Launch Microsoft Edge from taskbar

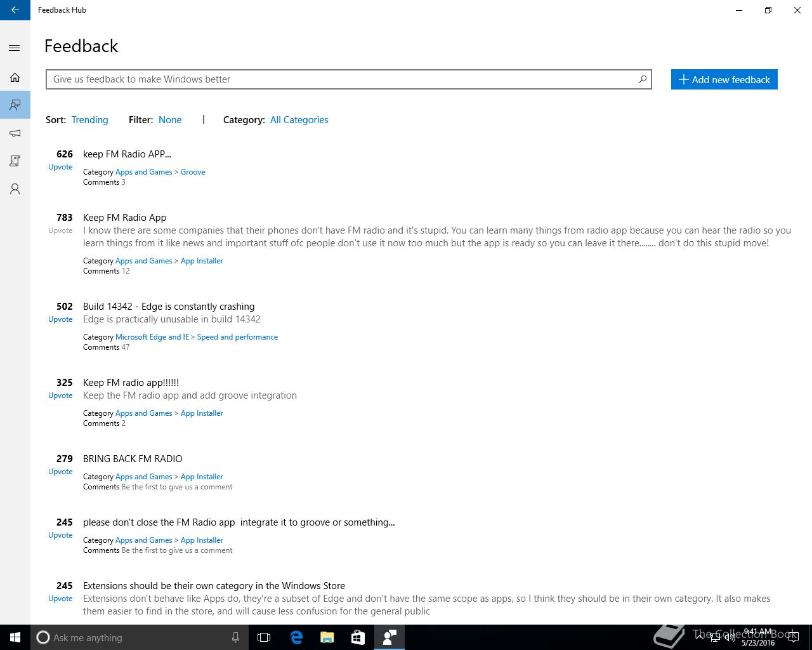(296, 637)
